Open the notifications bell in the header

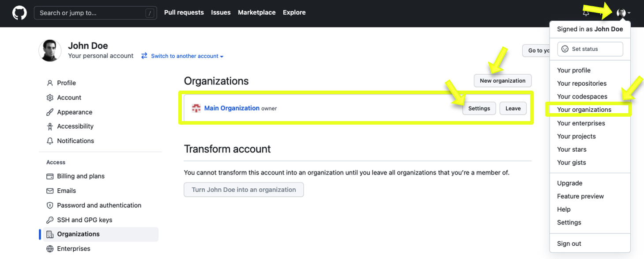click(x=586, y=13)
